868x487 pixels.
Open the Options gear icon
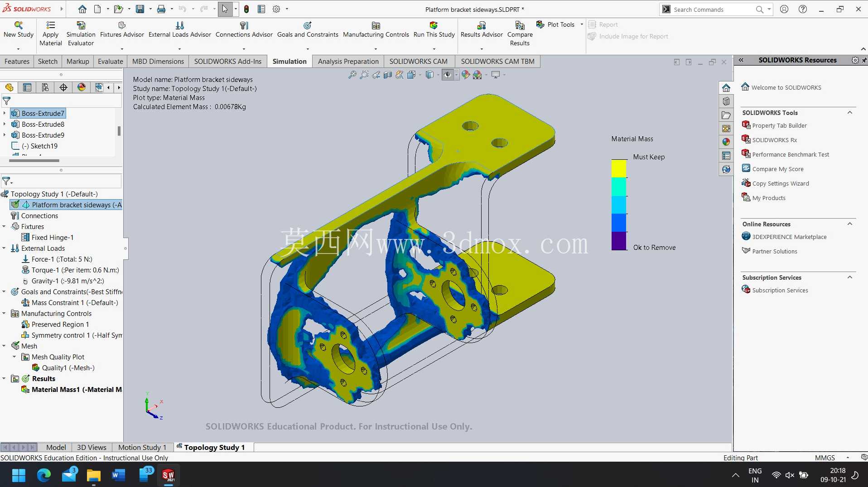click(276, 9)
